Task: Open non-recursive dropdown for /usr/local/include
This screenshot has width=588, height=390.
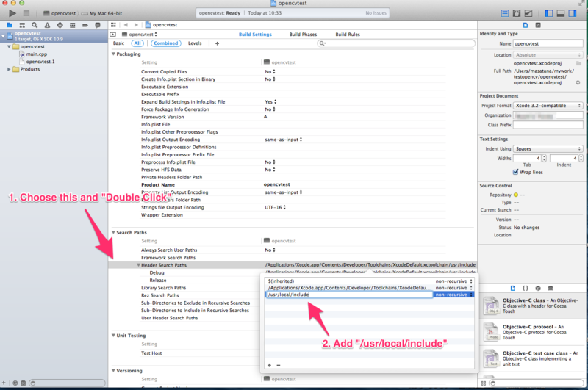Action: 453,295
